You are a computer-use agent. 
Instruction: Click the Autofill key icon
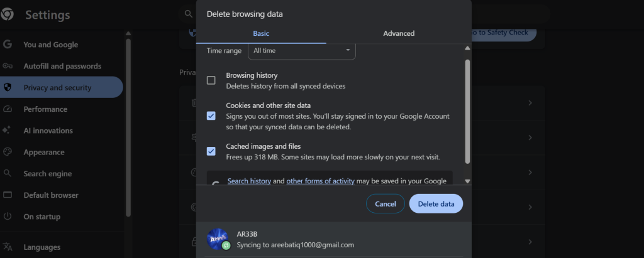8,66
